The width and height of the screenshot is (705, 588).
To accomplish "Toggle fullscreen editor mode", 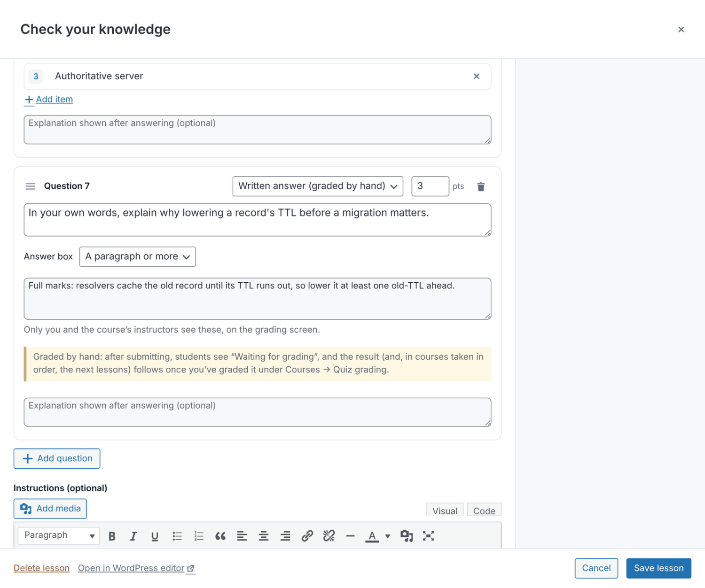I will click(428, 536).
